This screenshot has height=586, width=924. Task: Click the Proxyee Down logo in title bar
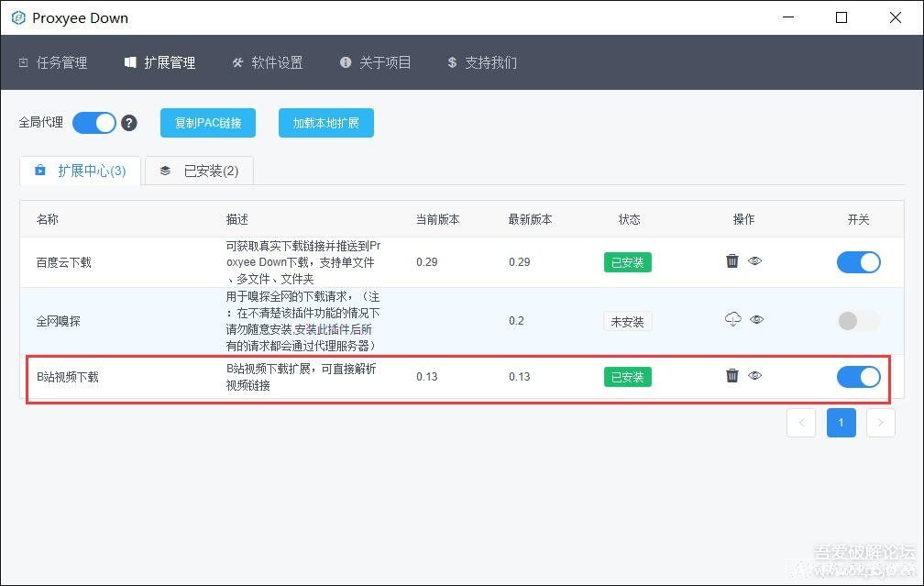(x=18, y=18)
